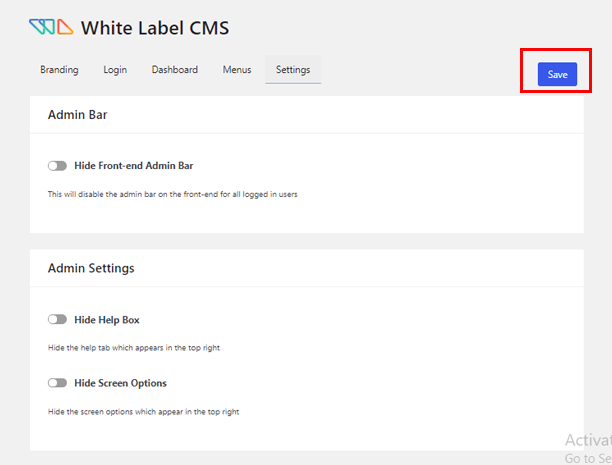612x465 pixels.
Task: Click the admin bar front-end description text
Action: [172, 194]
